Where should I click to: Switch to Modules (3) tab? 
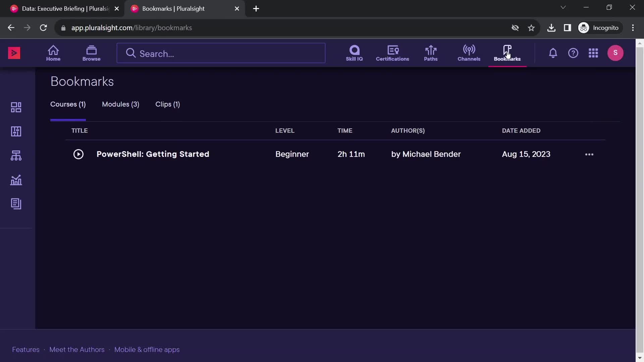(121, 104)
